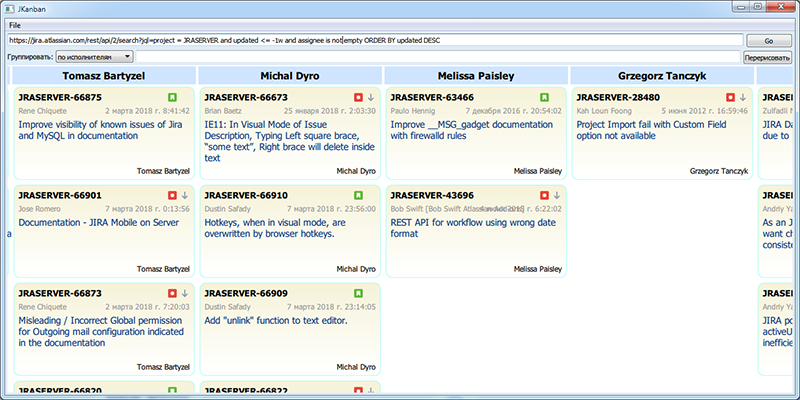The image size is (800, 400).
Task: Open 'Improve visibility of known issues of Jira' summary
Action: pos(101,130)
